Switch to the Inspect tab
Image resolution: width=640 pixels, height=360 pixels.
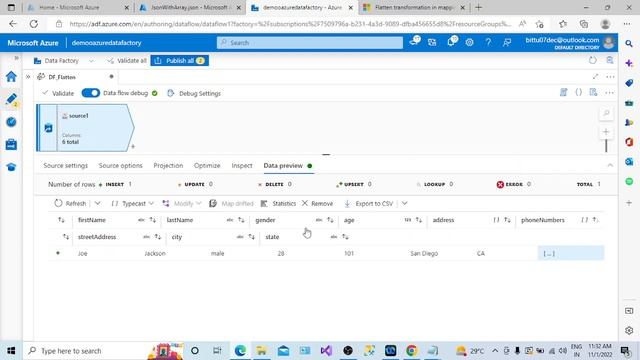[x=242, y=165]
